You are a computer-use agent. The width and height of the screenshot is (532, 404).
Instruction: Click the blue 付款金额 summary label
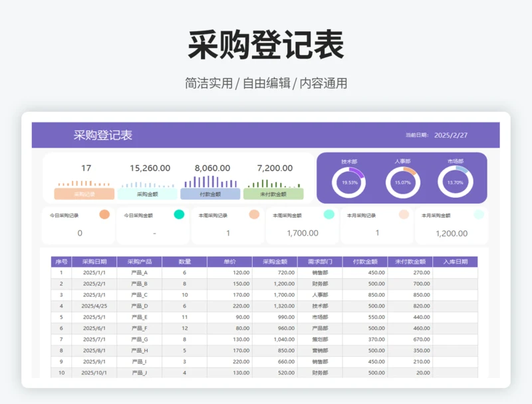click(x=210, y=194)
